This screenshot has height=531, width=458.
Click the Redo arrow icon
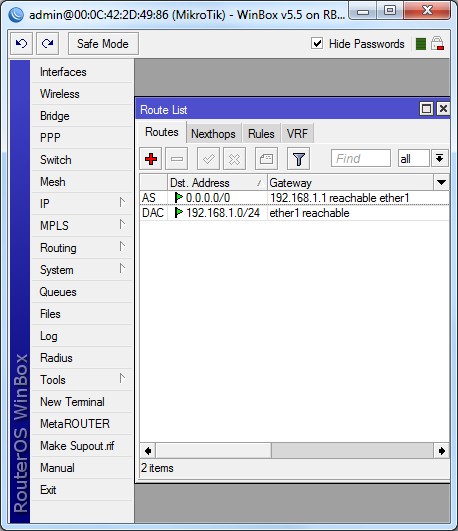pyautogui.click(x=47, y=43)
